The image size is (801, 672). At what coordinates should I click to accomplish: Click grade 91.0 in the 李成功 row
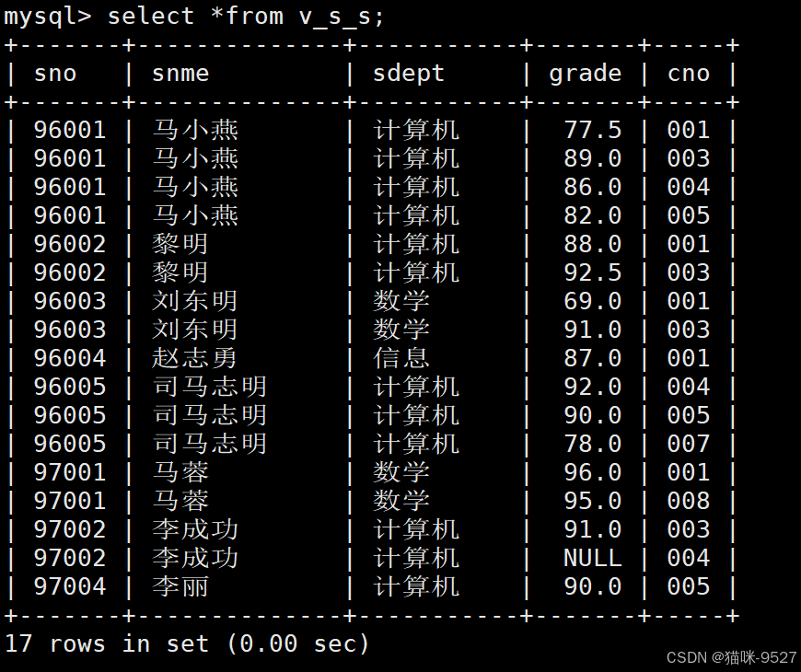[593, 530]
